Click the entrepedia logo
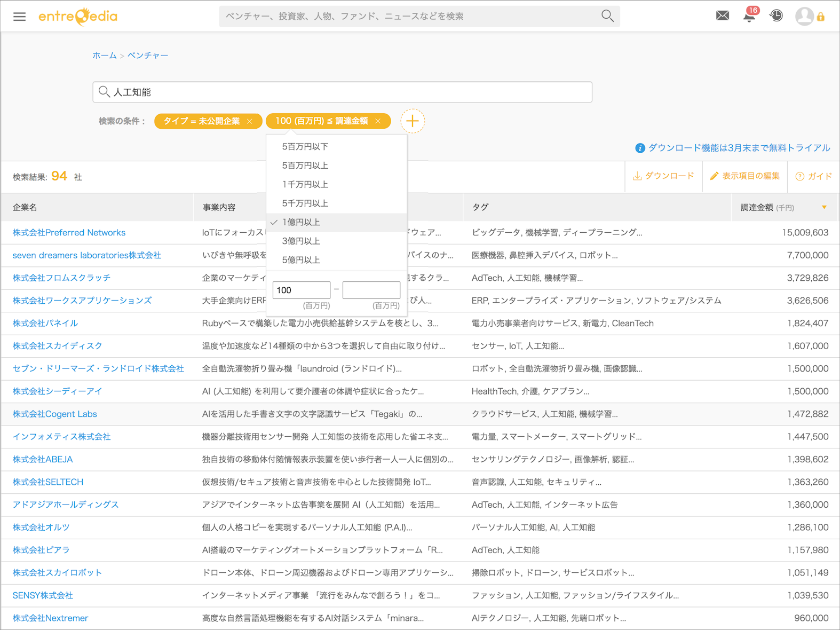This screenshot has height=630, width=840. click(x=78, y=17)
